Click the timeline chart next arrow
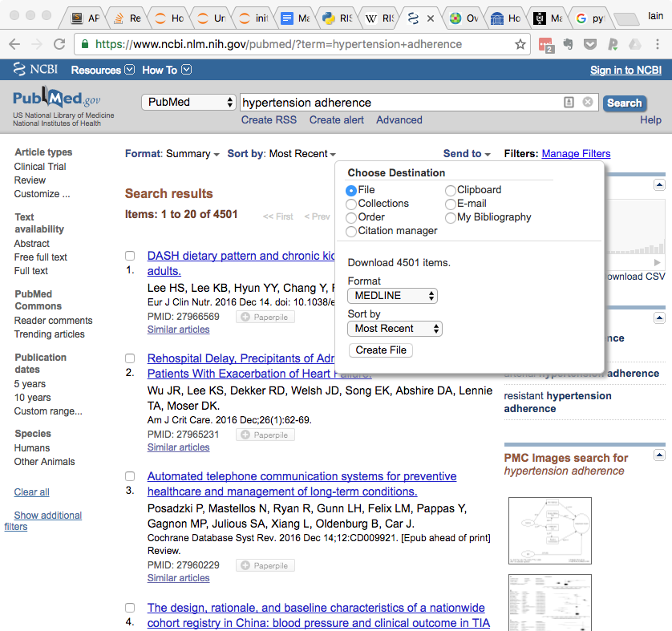Image resolution: width=672 pixels, height=631 pixels. tap(657, 262)
